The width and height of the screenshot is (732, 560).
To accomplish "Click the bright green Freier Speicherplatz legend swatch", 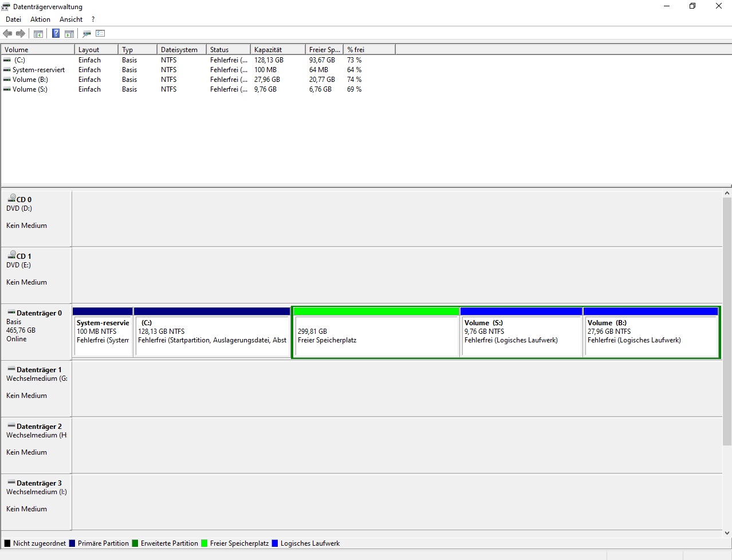I will pyautogui.click(x=204, y=543).
